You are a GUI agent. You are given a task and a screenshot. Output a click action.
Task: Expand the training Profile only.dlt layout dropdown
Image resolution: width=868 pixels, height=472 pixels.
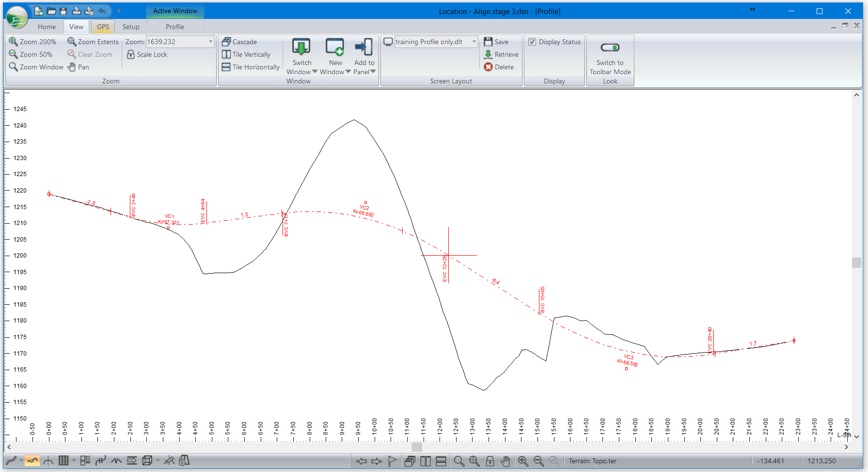[x=474, y=42]
